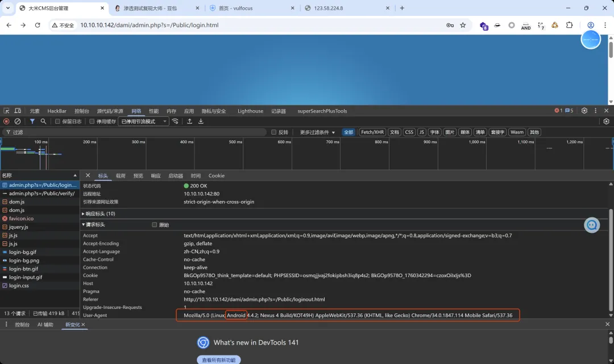Expand the 响应标头 (10) section
Viewport: 614px width, 364px height.
coord(99,214)
